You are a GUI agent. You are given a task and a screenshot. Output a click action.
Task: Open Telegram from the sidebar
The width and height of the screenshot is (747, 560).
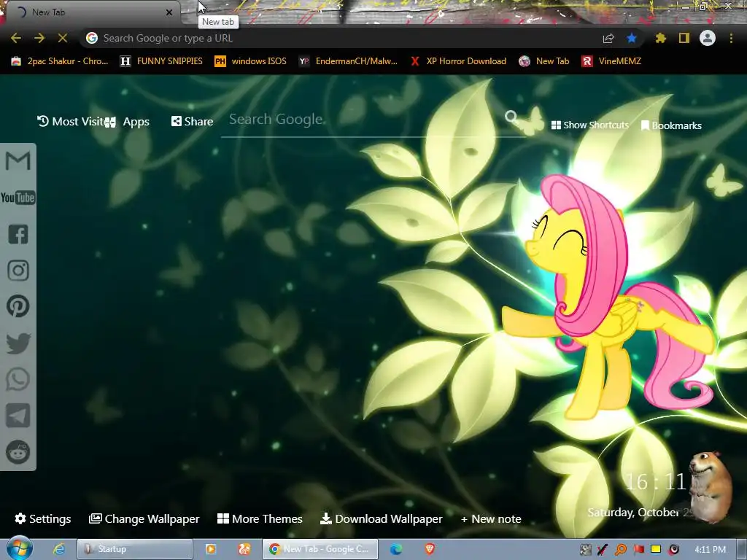point(18,416)
